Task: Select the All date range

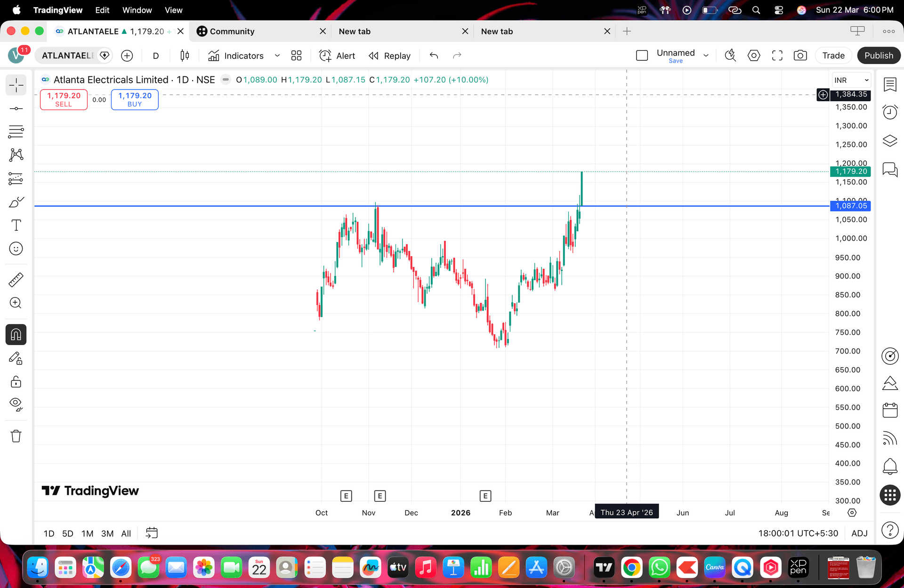Action: pos(126,533)
